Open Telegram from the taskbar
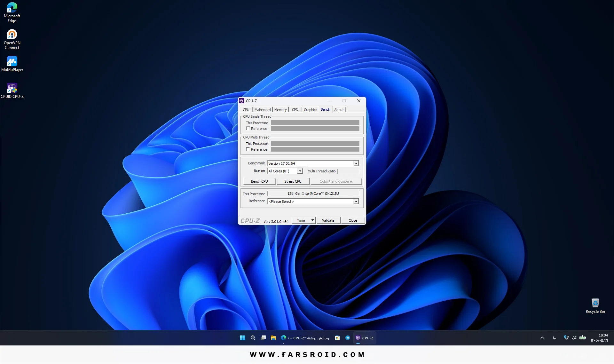The height and width of the screenshot is (364, 614). (347, 338)
